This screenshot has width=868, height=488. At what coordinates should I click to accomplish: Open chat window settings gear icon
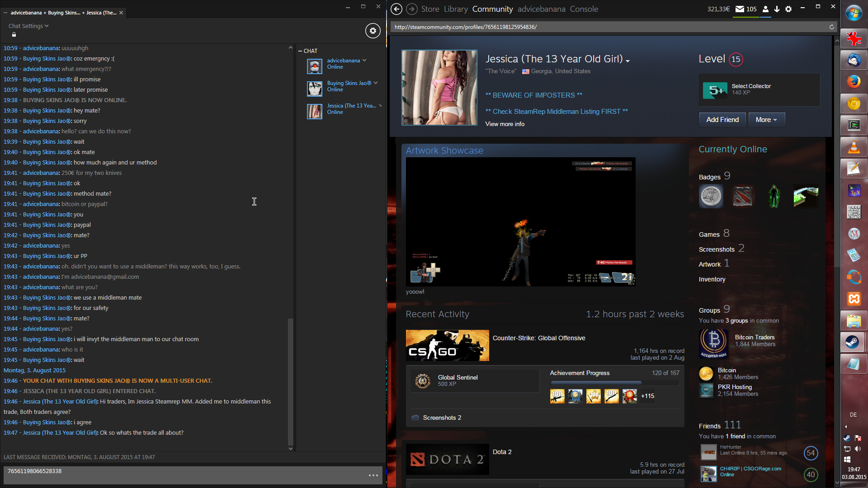373,31
